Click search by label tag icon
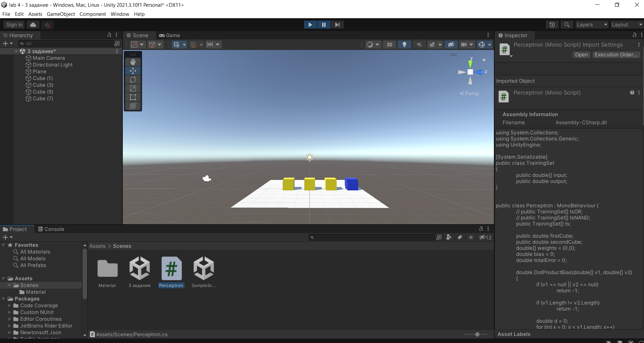This screenshot has width=644, height=343. coord(460,237)
